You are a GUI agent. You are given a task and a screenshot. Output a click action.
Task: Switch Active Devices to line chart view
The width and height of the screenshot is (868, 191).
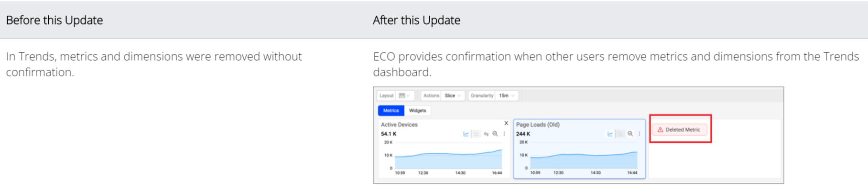tap(466, 134)
